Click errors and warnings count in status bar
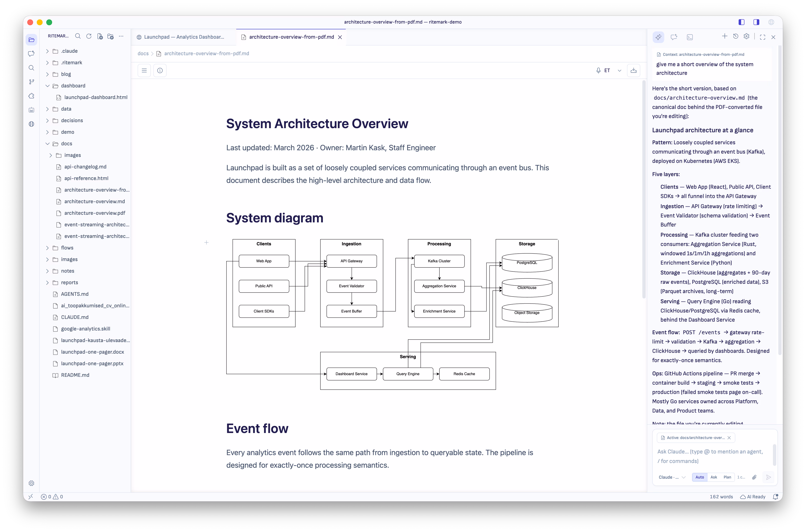Viewport: 806px width, 532px height. tap(52, 497)
